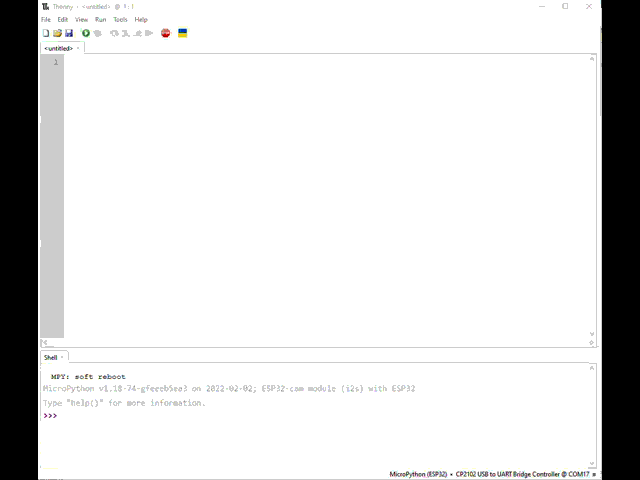Click the Save floppy disk icon
This screenshot has height=480, width=640.
coord(69,33)
